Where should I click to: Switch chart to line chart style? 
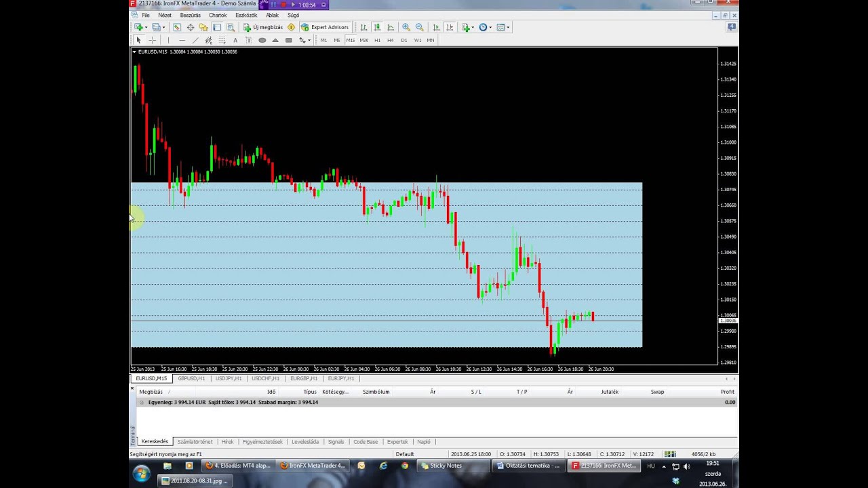(x=391, y=27)
